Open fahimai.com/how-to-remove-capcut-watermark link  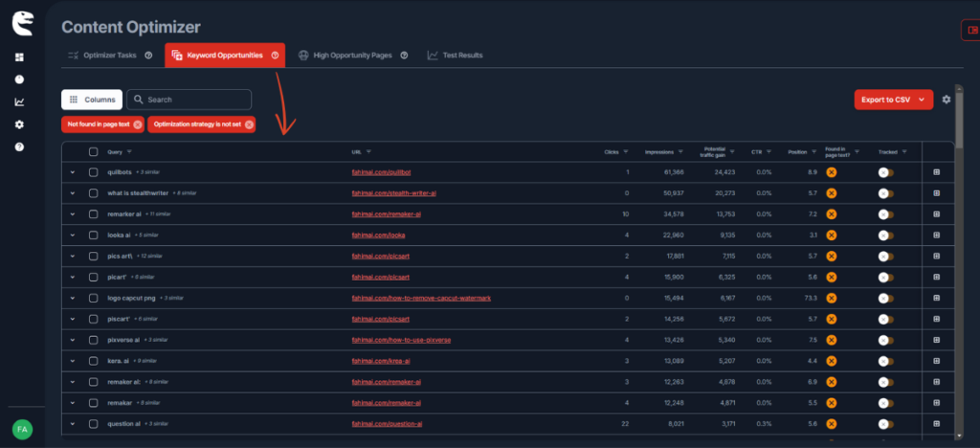pyautogui.click(x=421, y=298)
